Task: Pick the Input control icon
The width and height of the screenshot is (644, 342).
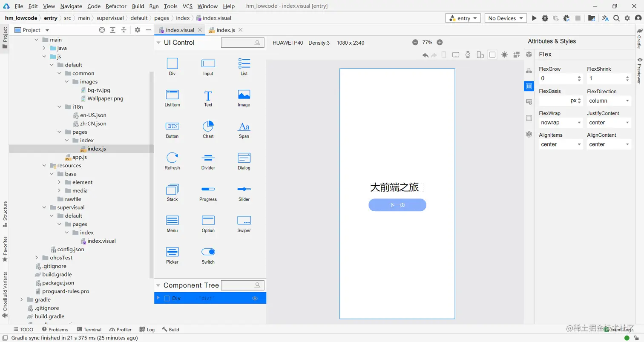Action: coord(208,63)
